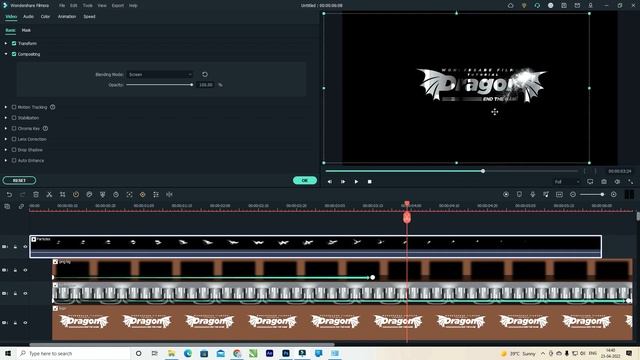Viewport: 640px width, 360px height.
Task: Open the Blending Mode dropdown
Action: 160,74
